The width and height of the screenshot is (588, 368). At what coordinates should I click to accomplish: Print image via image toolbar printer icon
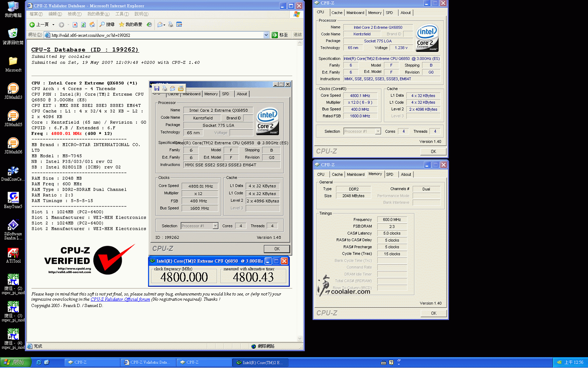(x=164, y=89)
